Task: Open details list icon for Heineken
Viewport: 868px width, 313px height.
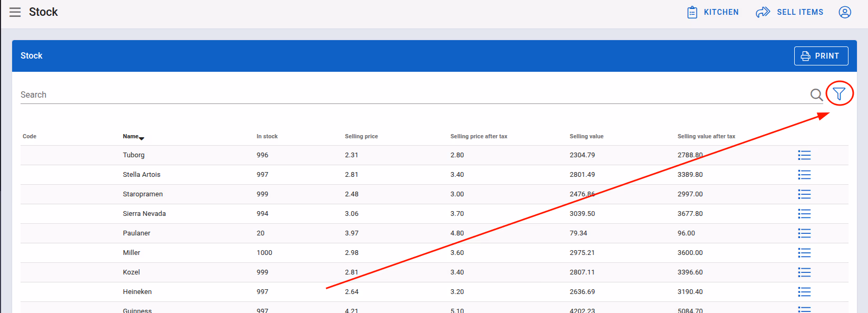Action: point(804,292)
